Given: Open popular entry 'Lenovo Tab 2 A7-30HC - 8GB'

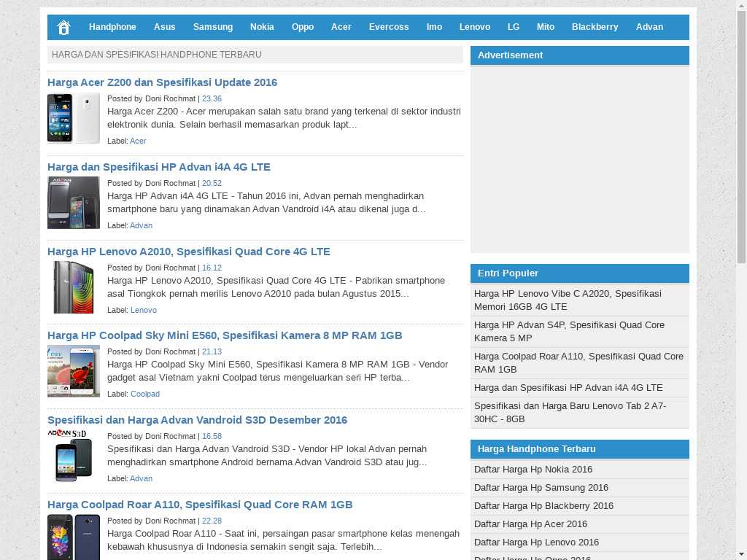Looking at the screenshot, I should (x=570, y=413).
